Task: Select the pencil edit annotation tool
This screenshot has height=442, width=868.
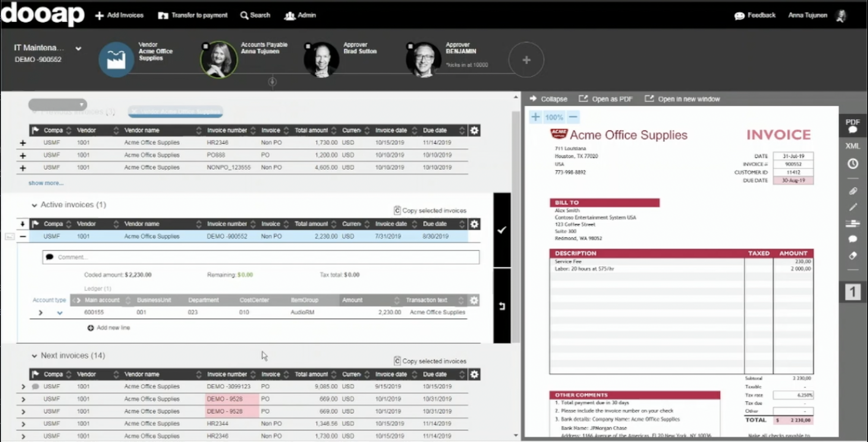Action: pyautogui.click(x=853, y=207)
